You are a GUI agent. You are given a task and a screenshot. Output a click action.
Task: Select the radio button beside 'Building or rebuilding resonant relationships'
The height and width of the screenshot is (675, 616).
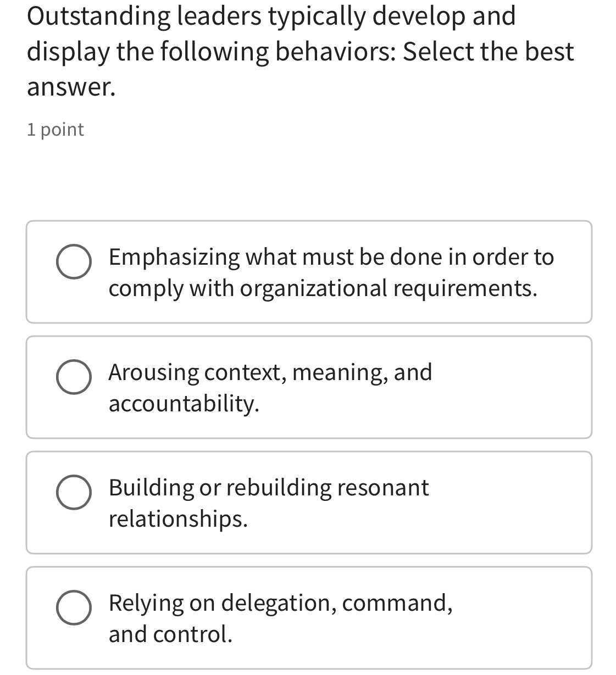pyautogui.click(x=74, y=493)
